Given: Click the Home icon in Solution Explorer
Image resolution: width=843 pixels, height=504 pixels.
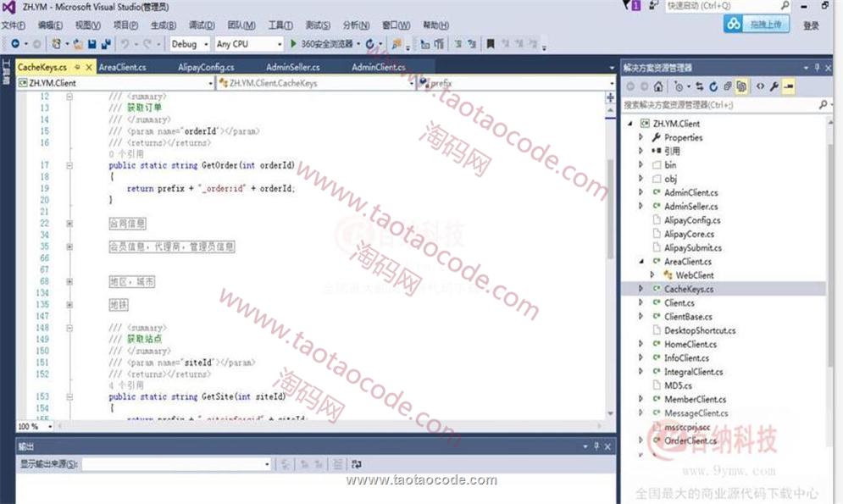Looking at the screenshot, I should [658, 86].
